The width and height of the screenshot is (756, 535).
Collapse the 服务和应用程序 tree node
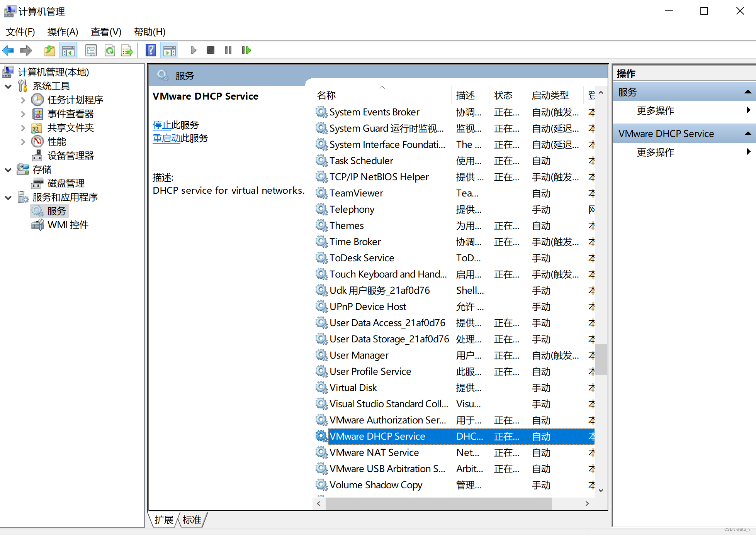point(8,198)
